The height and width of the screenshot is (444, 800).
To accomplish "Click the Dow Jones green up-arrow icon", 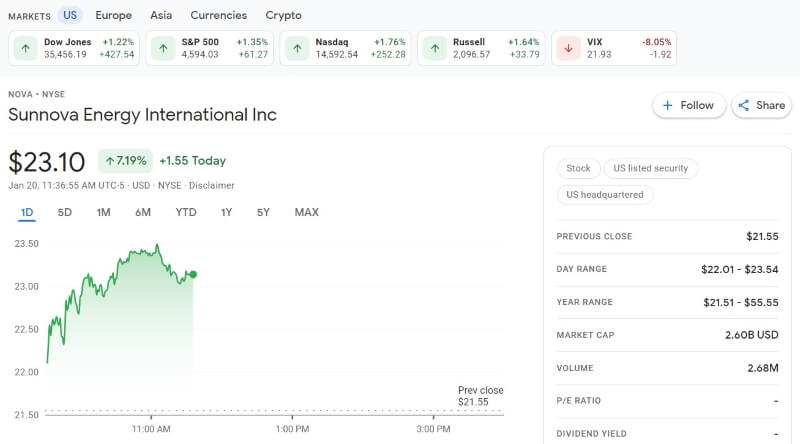I will (x=26, y=49).
